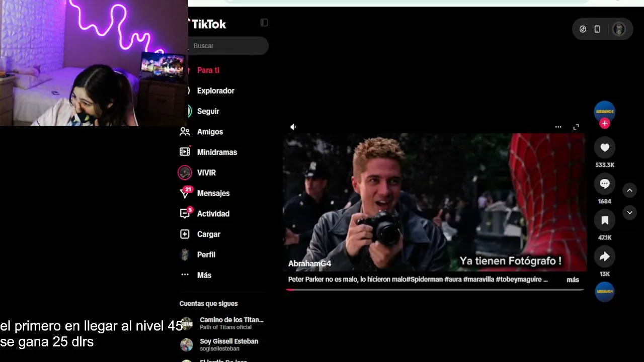Click the Cargar plus-square icon

pos(185,234)
